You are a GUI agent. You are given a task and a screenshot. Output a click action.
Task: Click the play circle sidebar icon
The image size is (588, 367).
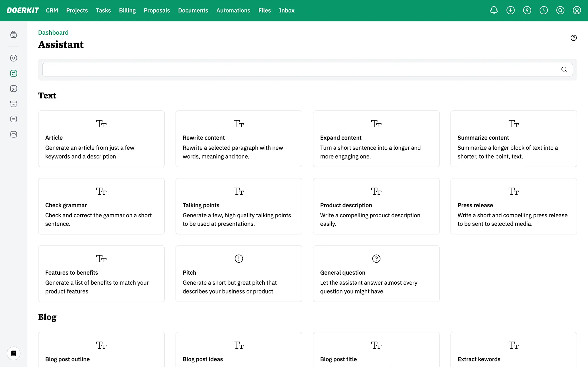click(x=14, y=58)
